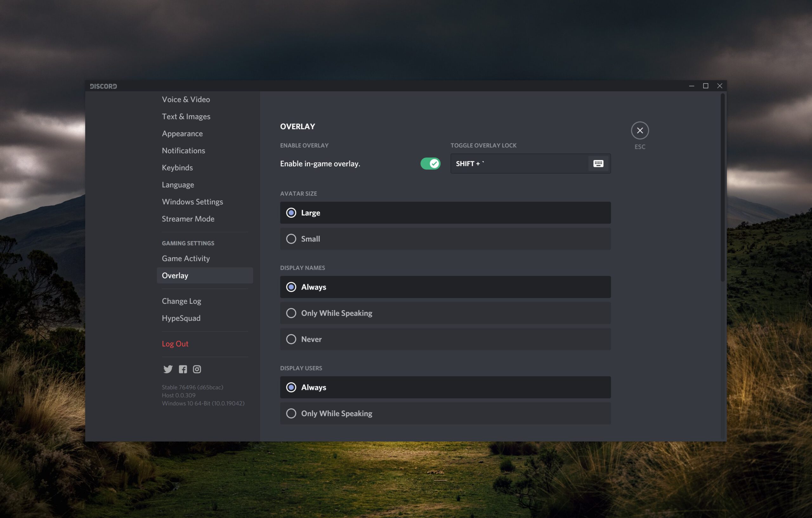Click the Host 0.0.309 version text
This screenshot has height=518, width=812.
coord(179,395)
